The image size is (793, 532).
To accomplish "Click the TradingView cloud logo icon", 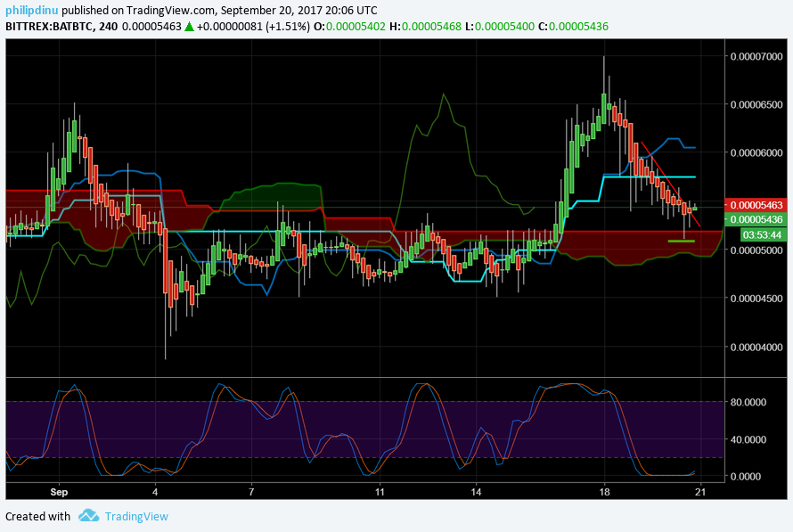I will 88,516.
